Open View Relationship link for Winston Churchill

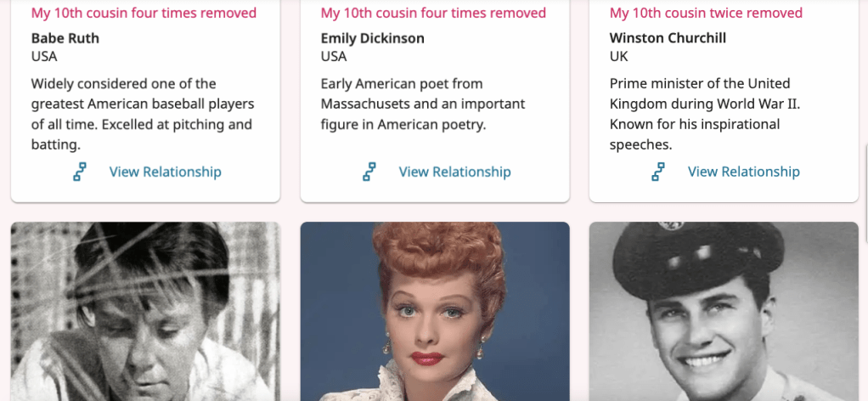click(743, 172)
